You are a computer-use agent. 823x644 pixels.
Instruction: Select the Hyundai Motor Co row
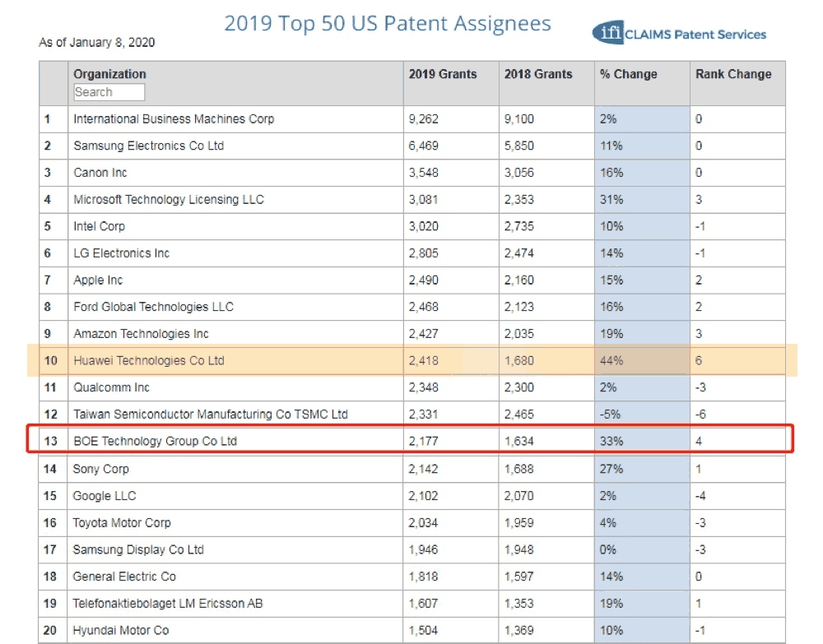(x=121, y=630)
